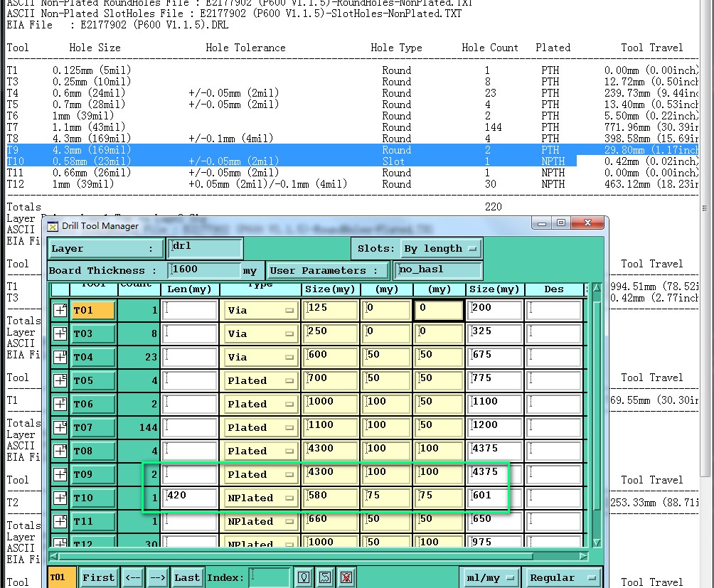Click the lightbulb hint icon in bottom bar
This screenshot has height=588, width=714.
304,577
